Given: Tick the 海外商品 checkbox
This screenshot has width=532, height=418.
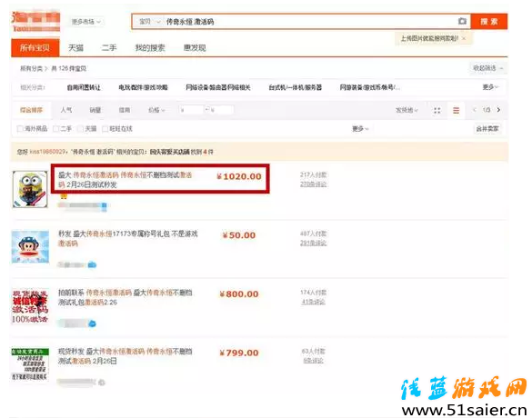Looking at the screenshot, I should pos(20,129).
